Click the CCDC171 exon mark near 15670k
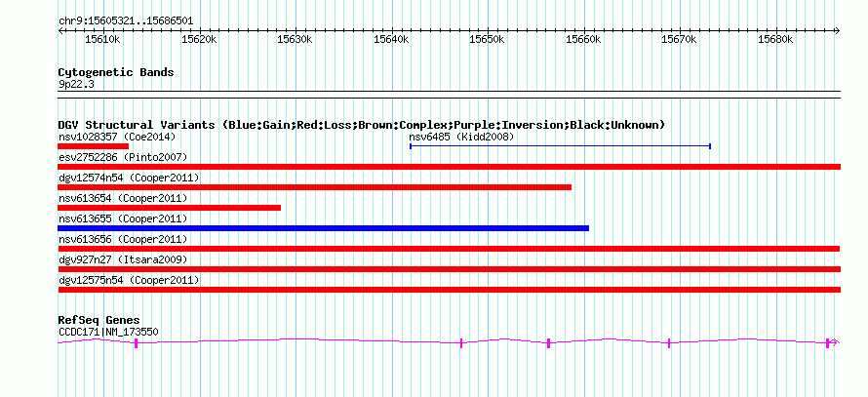The image size is (868, 397). pyautogui.click(x=669, y=343)
